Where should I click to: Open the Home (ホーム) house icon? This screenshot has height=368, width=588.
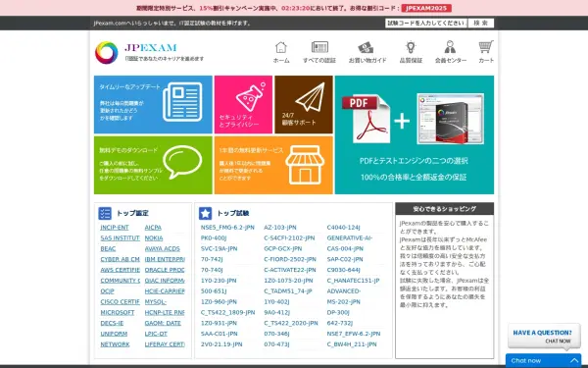coord(281,47)
